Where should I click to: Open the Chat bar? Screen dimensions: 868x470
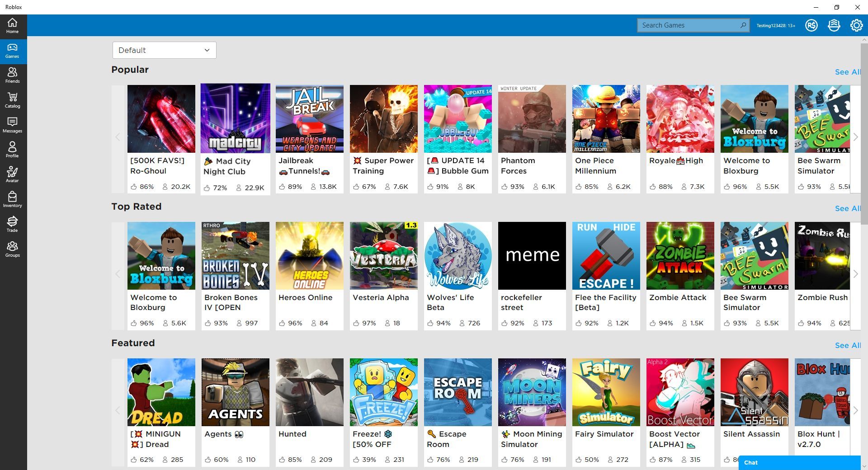(799, 462)
